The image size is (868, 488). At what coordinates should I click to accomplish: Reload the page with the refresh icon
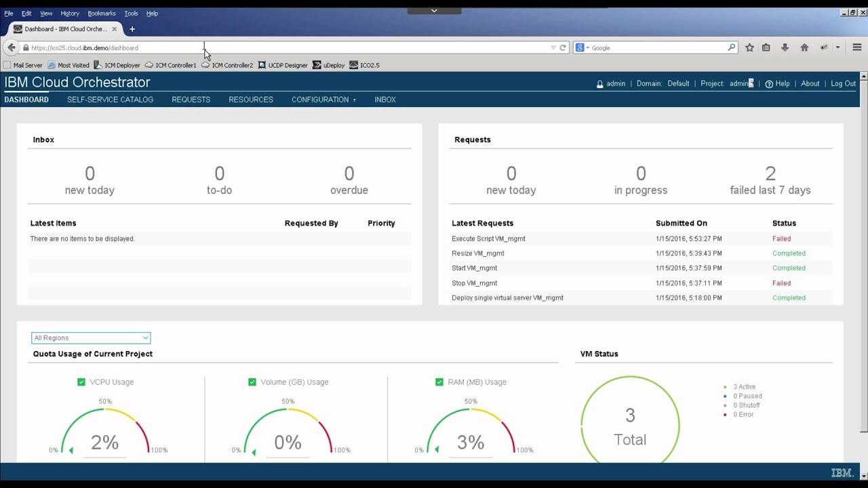click(x=563, y=47)
